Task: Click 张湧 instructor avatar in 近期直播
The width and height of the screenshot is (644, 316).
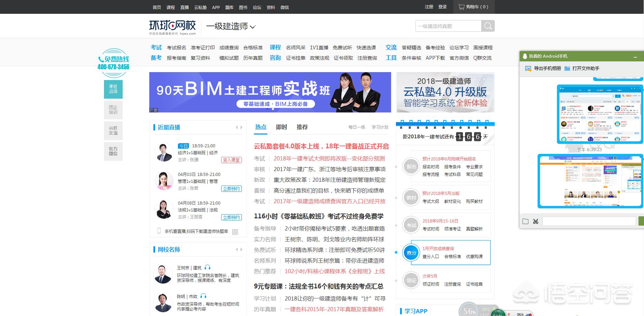Action: click(164, 152)
